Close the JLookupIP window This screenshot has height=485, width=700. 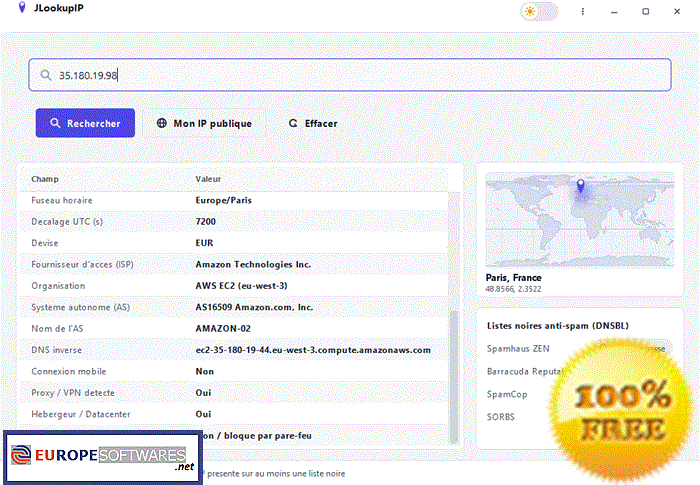pos(677,12)
